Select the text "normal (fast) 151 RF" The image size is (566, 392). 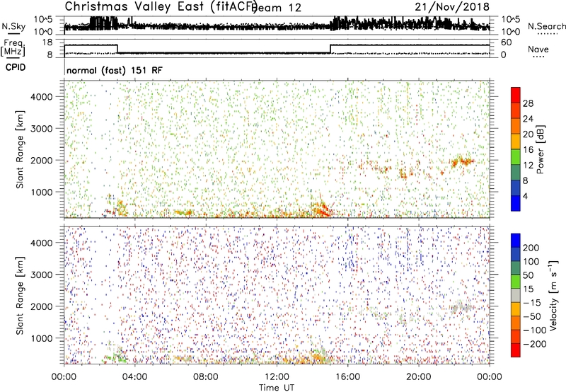coord(115,70)
